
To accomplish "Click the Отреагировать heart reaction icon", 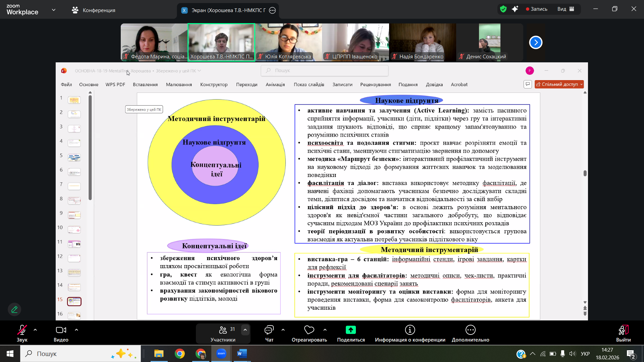I will (309, 330).
